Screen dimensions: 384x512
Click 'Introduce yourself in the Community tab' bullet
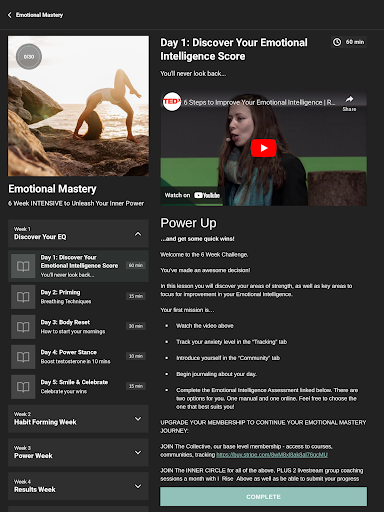coord(228,358)
